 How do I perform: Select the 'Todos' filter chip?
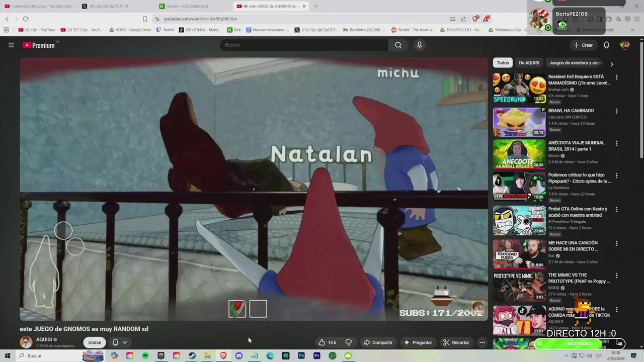[503, 63]
